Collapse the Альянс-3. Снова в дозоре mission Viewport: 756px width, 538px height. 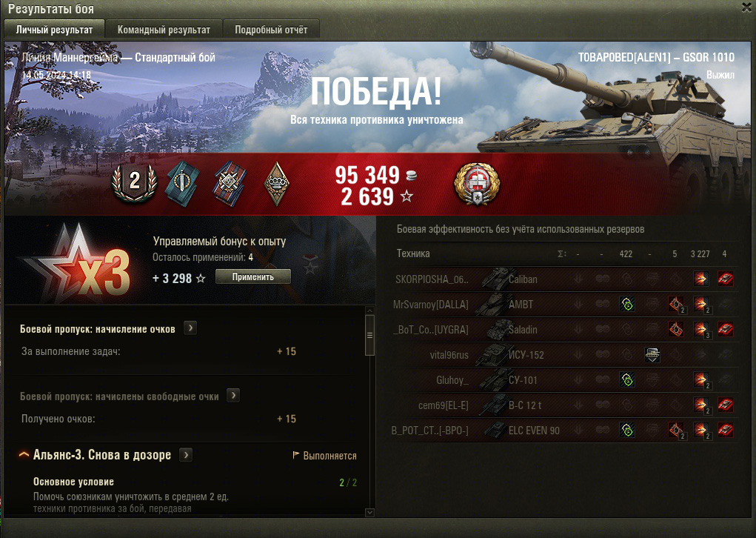tap(24, 454)
